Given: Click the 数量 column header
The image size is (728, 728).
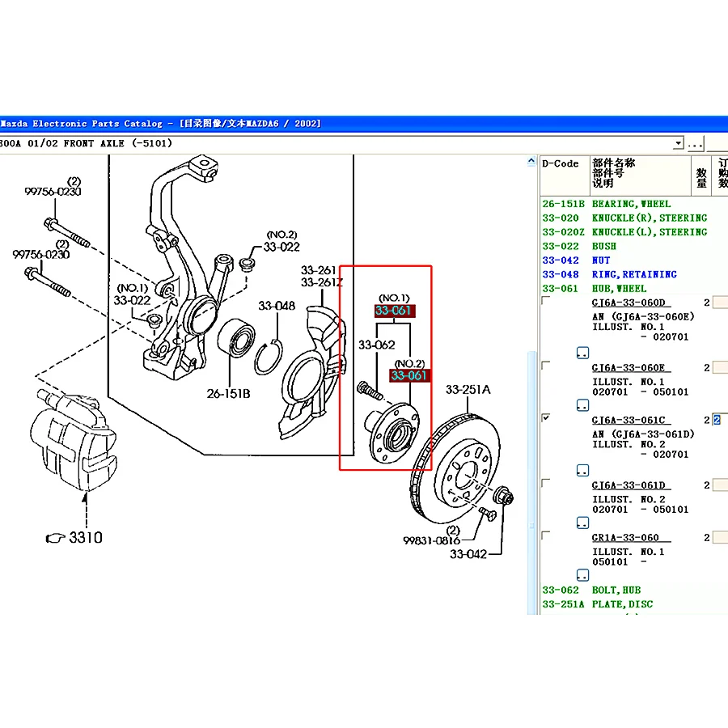Looking at the screenshot, I should pos(701,176).
